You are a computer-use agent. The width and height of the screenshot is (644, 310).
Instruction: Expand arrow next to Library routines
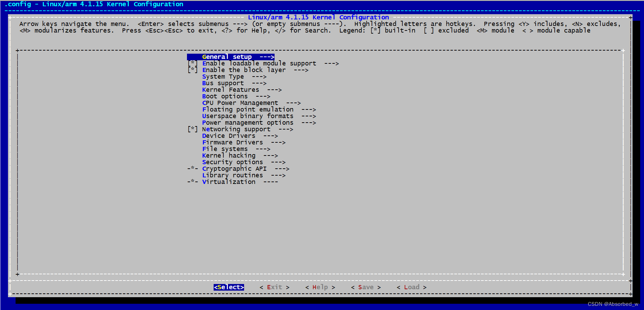tap(278, 175)
